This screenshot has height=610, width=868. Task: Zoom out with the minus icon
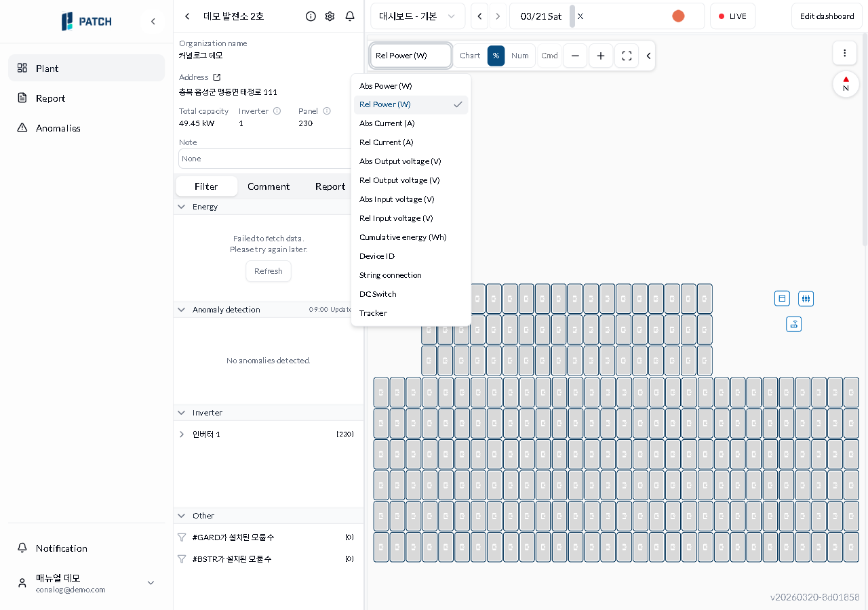(575, 56)
